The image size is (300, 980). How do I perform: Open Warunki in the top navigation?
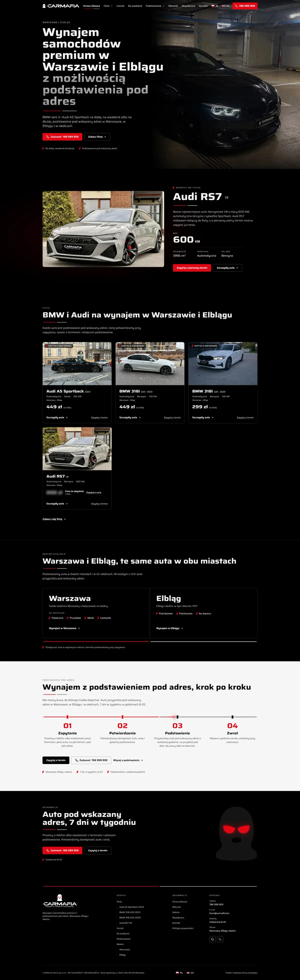pyautogui.click(x=173, y=6)
